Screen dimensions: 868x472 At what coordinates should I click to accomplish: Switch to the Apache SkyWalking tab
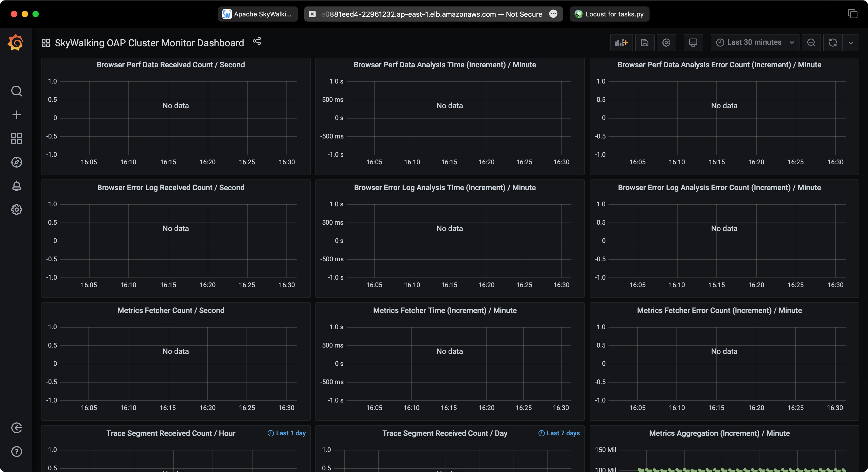(258, 14)
